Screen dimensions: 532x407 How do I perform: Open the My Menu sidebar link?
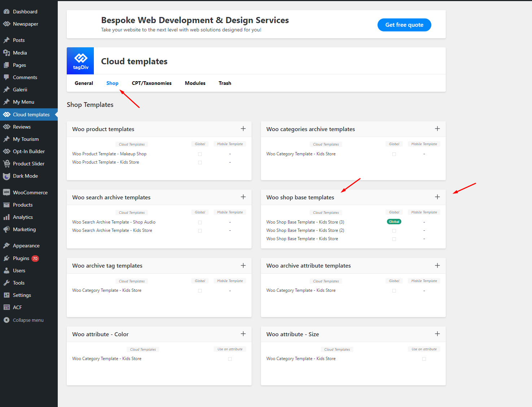(23, 102)
